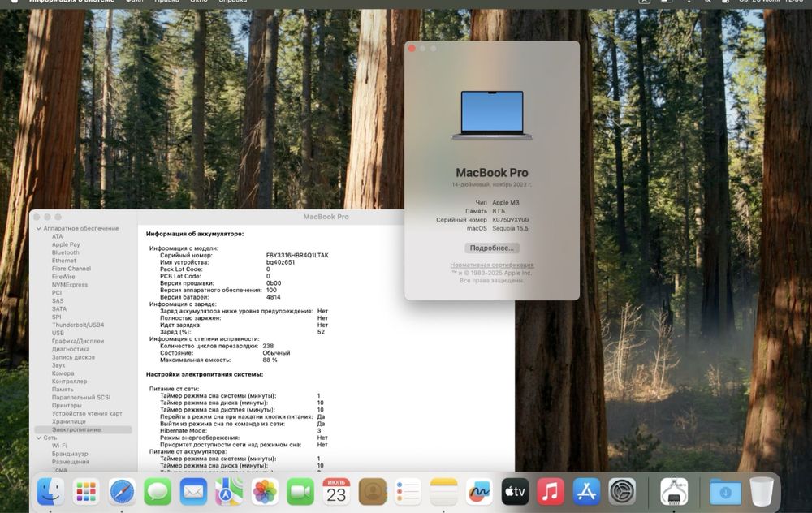Open the Apple TV app in the Dock
Screen dimensions: 812x513
click(516, 491)
